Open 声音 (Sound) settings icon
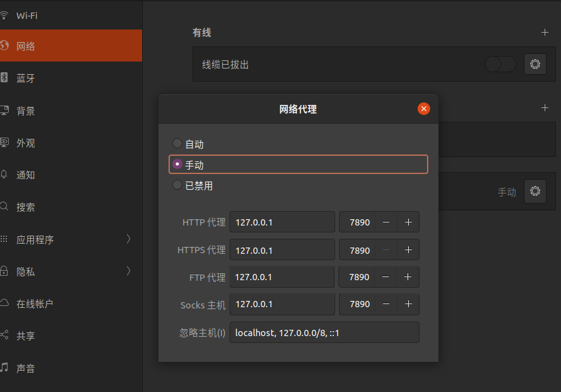Screen dimensions: 561x392 (8, 368)
